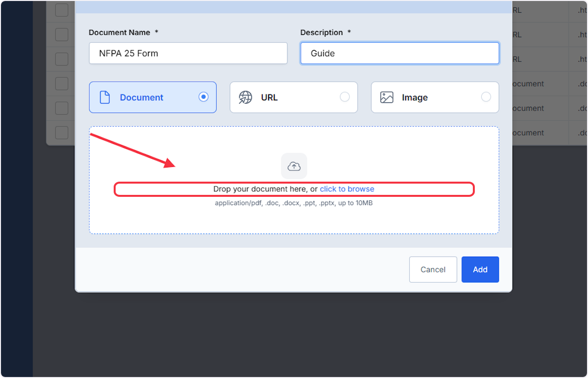This screenshot has width=588, height=378.
Task: Click the Cancel button
Action: pyautogui.click(x=433, y=269)
